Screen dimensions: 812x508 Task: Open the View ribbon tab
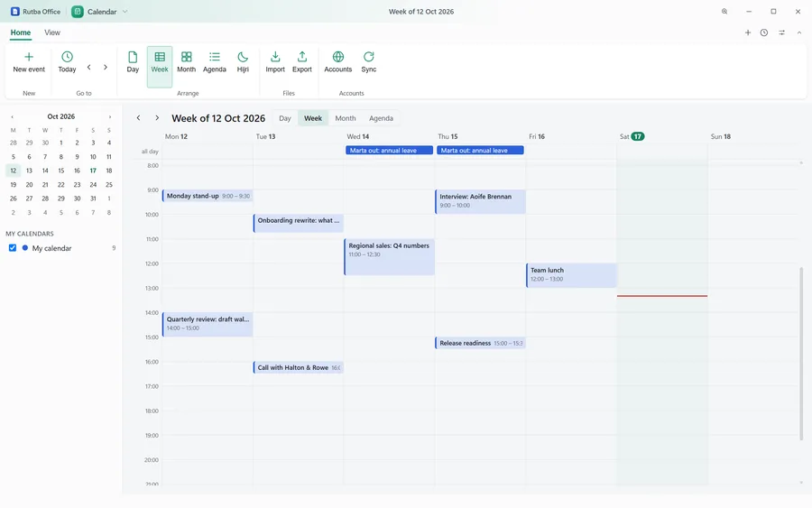click(x=52, y=32)
